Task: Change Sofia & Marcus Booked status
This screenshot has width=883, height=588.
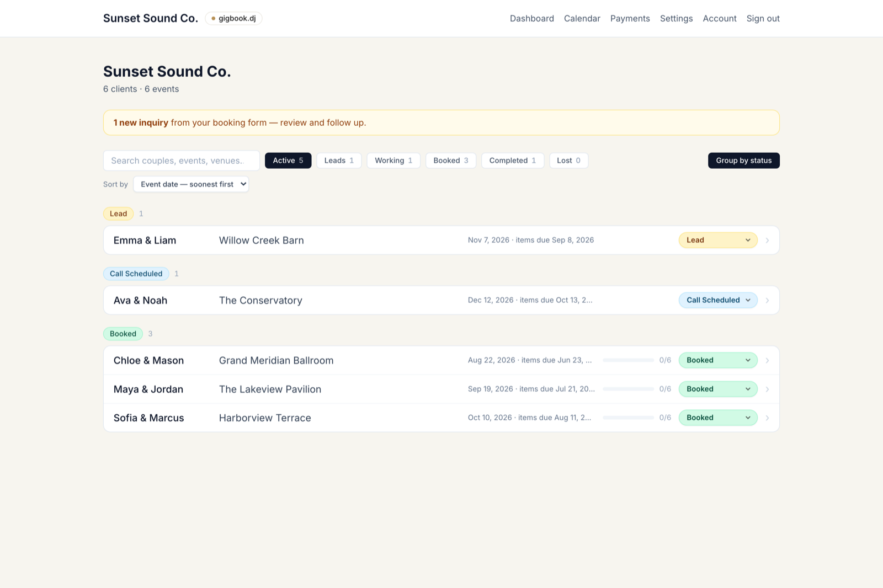Action: point(718,418)
